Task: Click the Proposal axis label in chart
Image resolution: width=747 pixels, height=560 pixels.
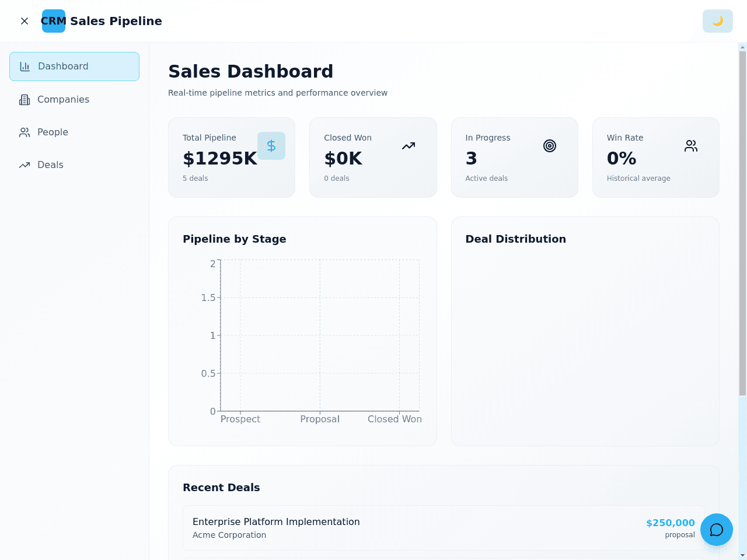Action: coord(320,419)
